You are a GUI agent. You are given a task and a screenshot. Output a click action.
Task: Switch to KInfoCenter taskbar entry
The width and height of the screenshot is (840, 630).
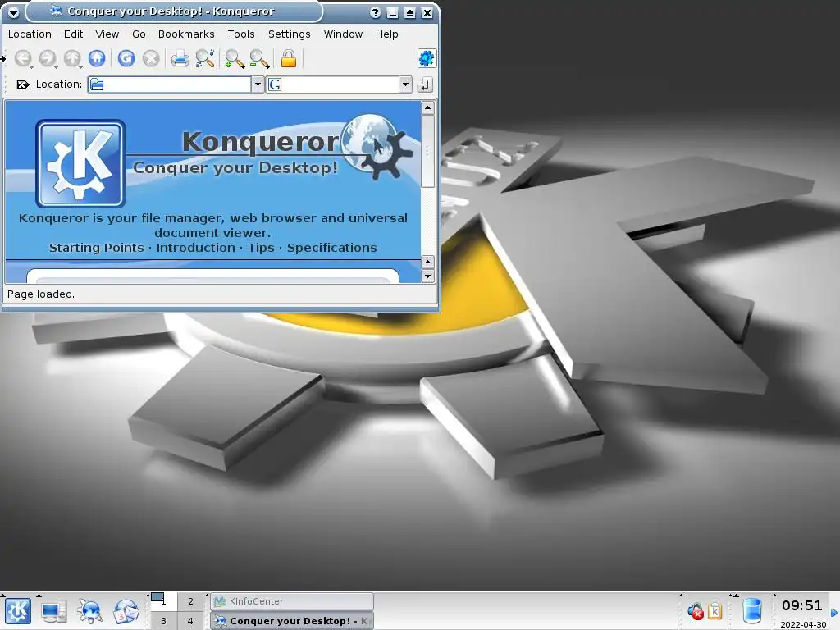[292, 601]
